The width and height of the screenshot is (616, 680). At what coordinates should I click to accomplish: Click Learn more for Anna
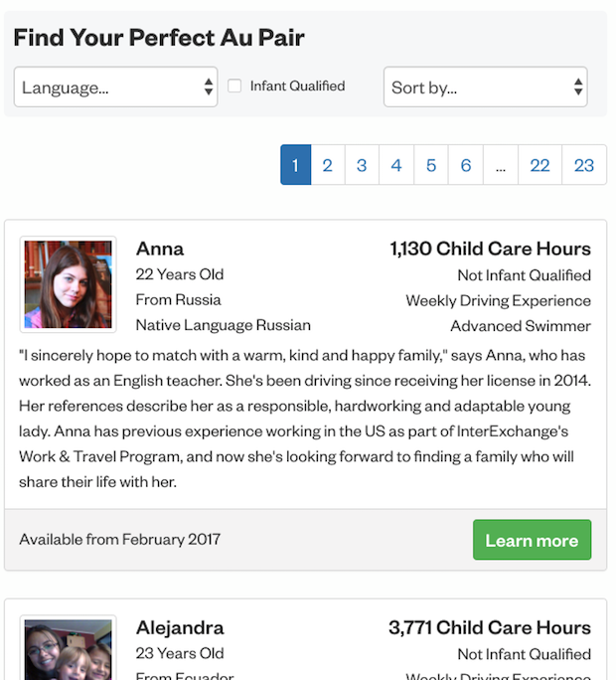(x=532, y=540)
